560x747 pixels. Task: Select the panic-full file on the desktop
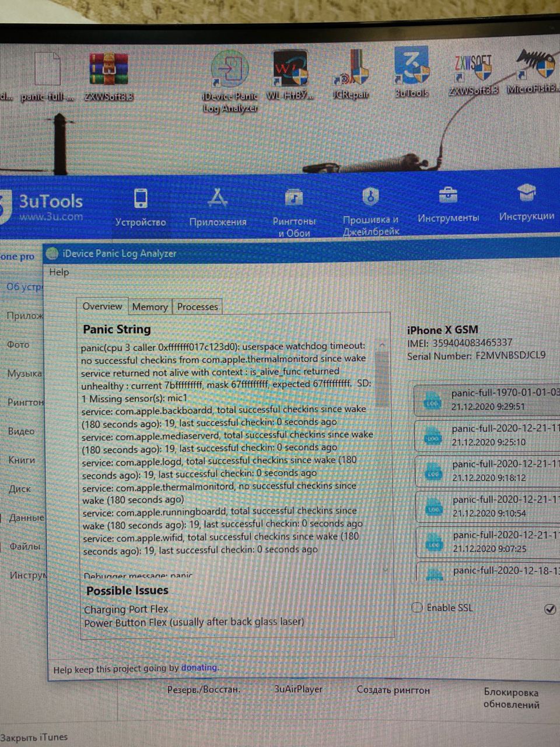pos(48,76)
